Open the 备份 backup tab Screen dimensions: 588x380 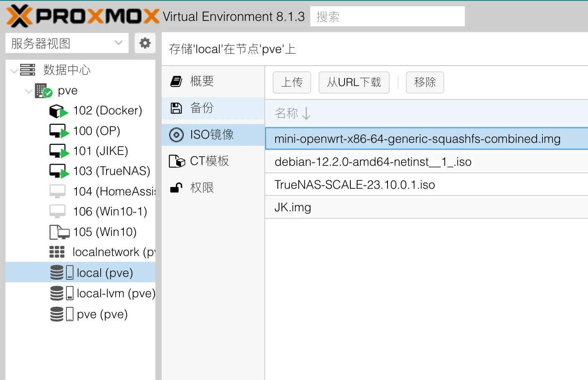click(x=213, y=108)
